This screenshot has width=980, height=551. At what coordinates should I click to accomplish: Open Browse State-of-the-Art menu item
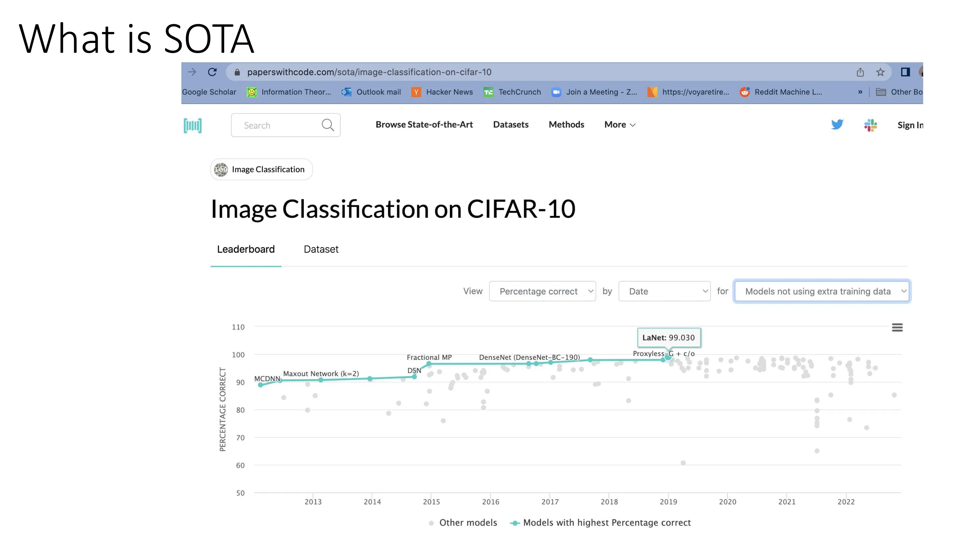tap(424, 124)
